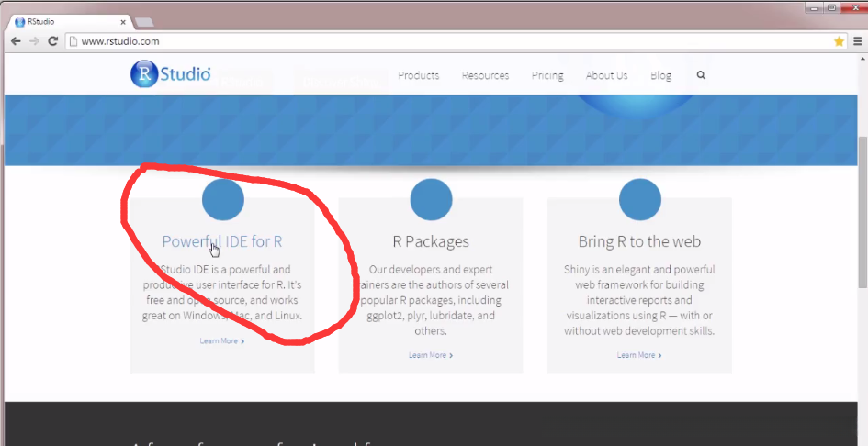Click the text 'interactive reports and'
Screen dimensions: 868x446
pyautogui.click(x=639, y=300)
